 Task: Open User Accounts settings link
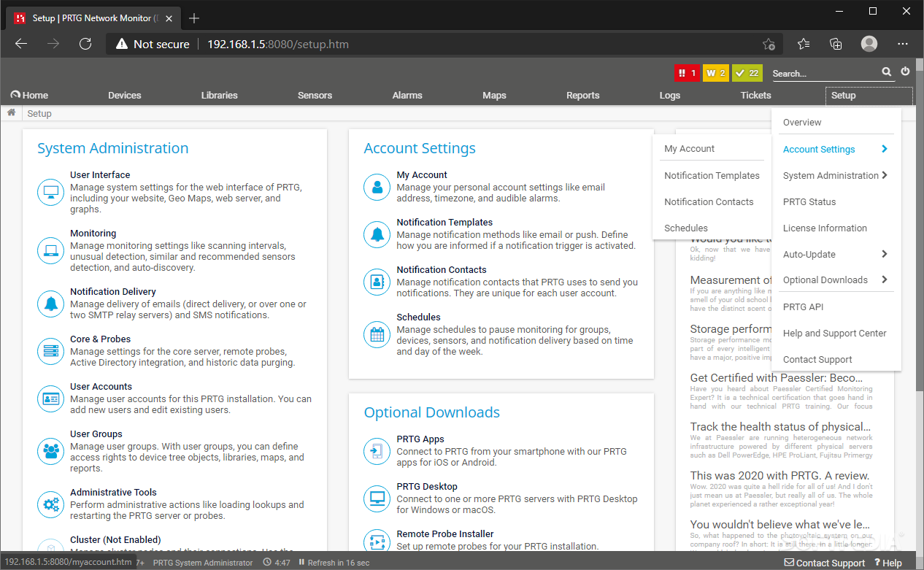point(101,386)
